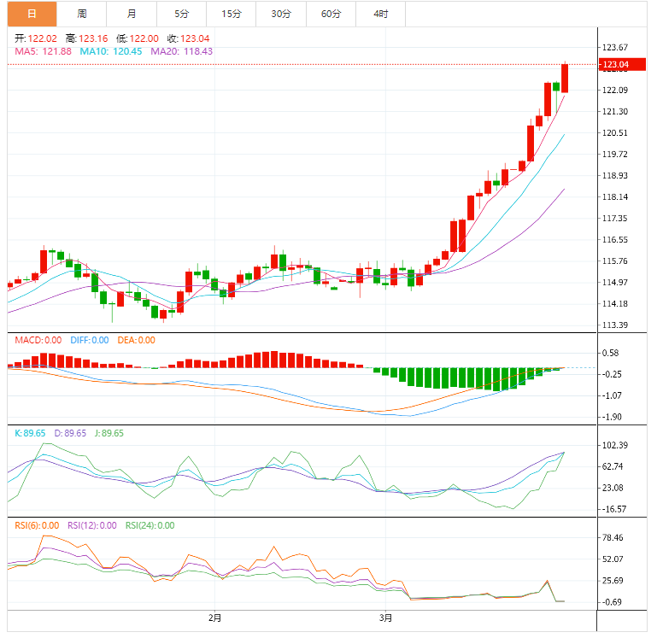Screen dimensions: 657x644
Task: Click the 3月 date axis marker
Action: point(385,618)
